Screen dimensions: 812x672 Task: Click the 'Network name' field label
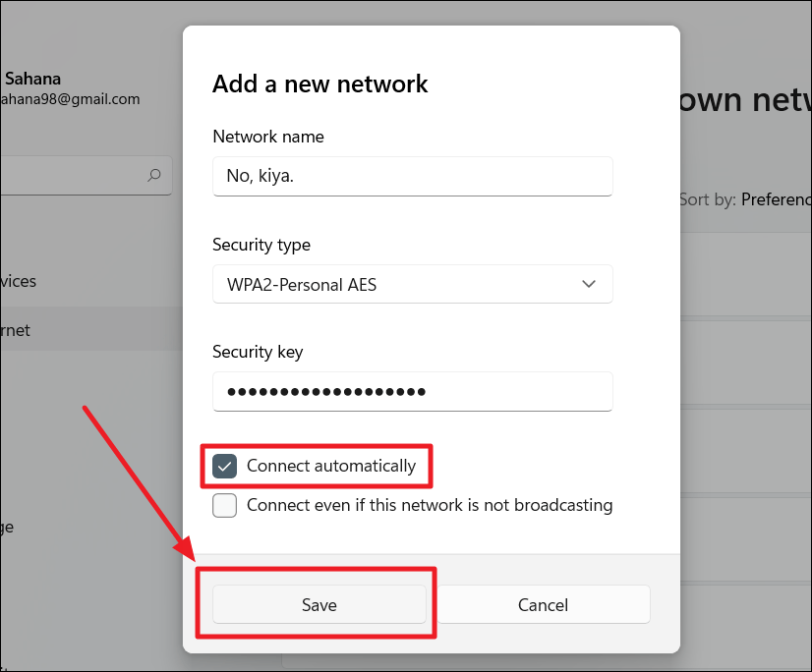tap(268, 137)
